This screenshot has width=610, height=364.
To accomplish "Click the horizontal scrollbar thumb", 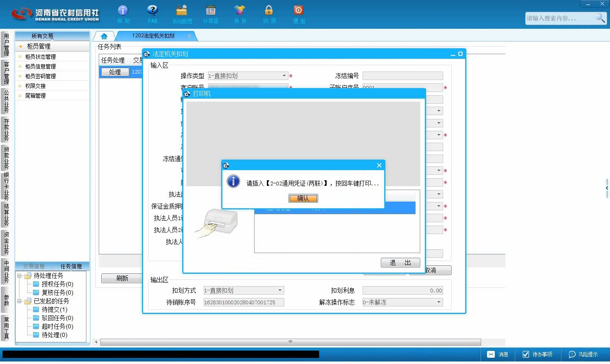I will pyautogui.click(x=291, y=342).
